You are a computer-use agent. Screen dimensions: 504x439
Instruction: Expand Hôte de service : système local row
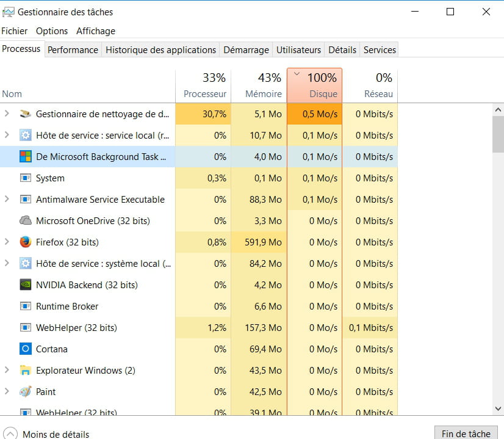tap(7, 263)
